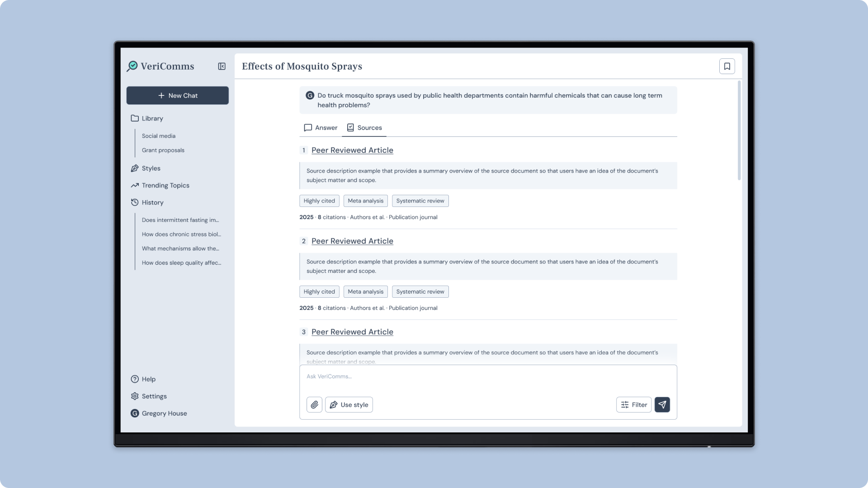This screenshot has width=868, height=488.
Task: Toggle the Highly cited tag on first source
Action: [319, 201]
